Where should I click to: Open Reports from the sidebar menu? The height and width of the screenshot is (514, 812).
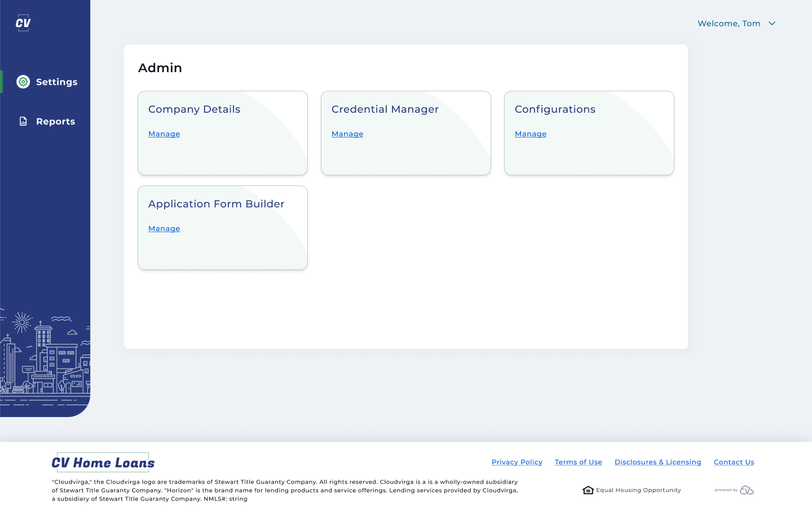(55, 121)
